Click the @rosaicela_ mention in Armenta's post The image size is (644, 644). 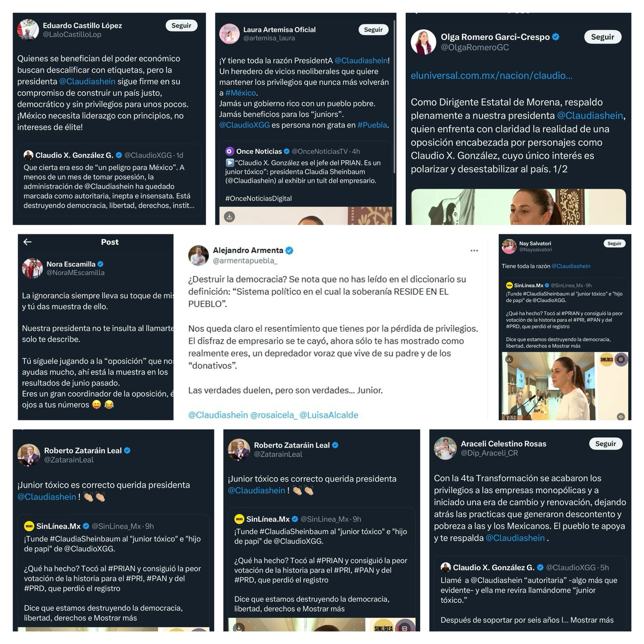(x=274, y=415)
